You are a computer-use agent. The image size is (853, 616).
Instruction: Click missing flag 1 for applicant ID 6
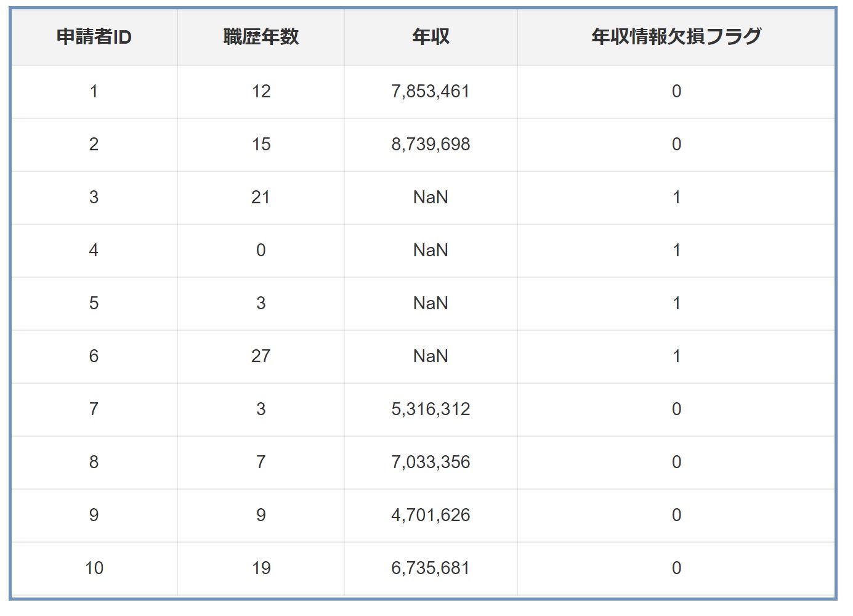676,357
